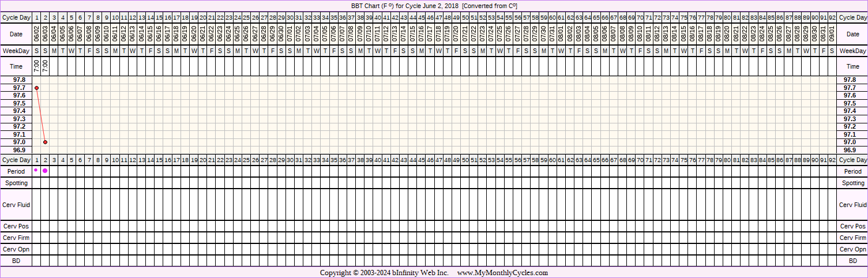Click the left Period row label

click(16, 171)
